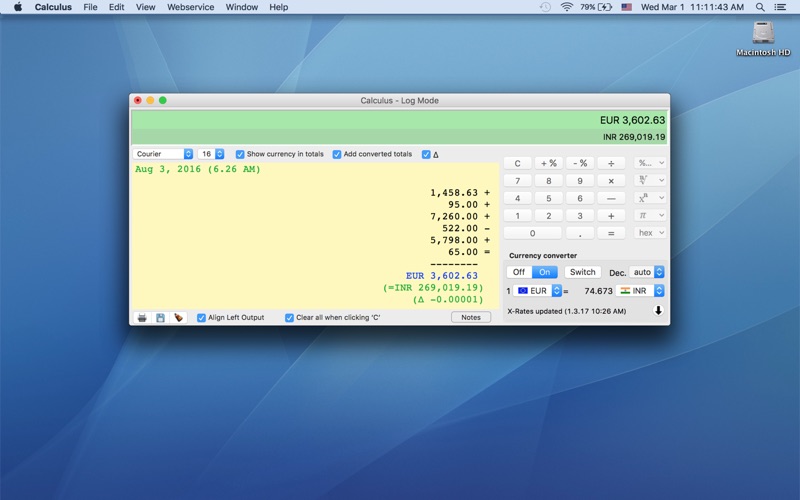The width and height of the screenshot is (800, 500).
Task: Click the INR 269,019.19 display line
Action: (634, 137)
